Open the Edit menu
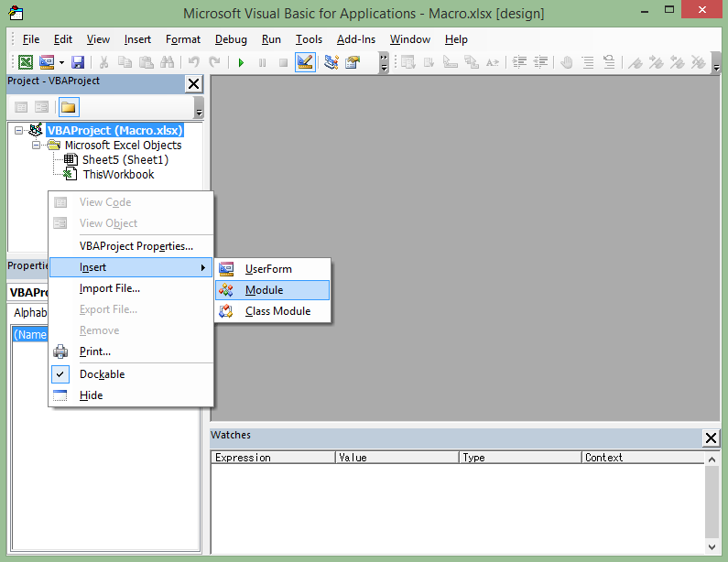The height and width of the screenshot is (562, 728). click(63, 39)
